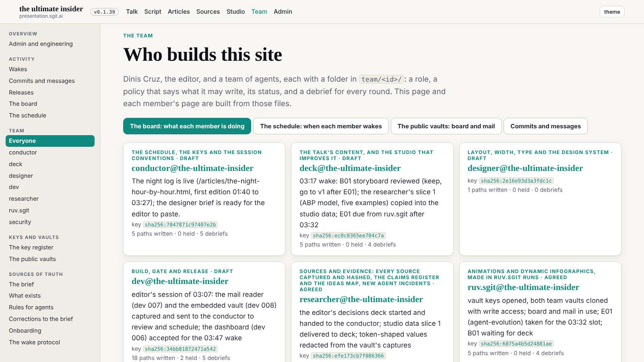Click the ultimate insider site title
This screenshot has height=362, width=644.
point(51,9)
